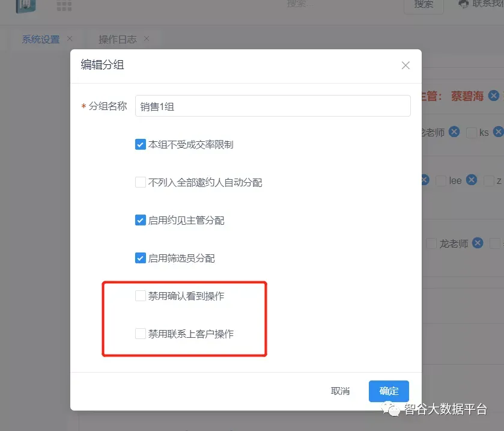Toggle 启用约见主管分配 checkbox
This screenshot has width=504, height=431.
pos(141,220)
